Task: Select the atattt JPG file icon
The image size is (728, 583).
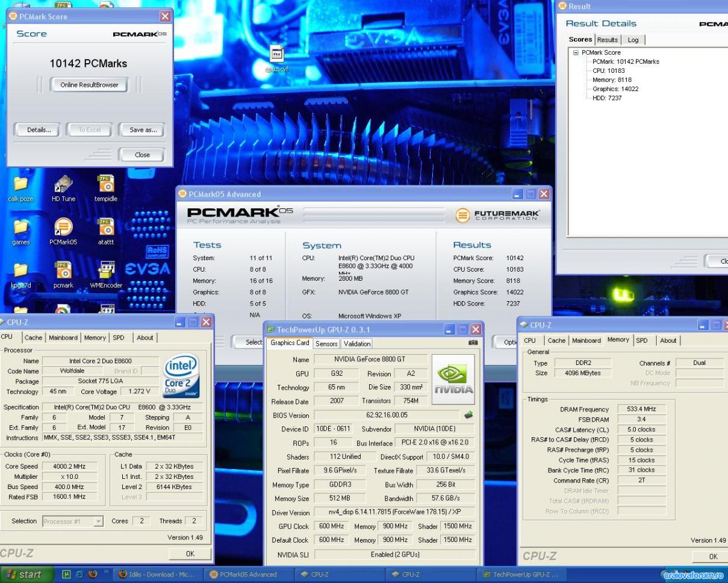Action: [x=106, y=231]
